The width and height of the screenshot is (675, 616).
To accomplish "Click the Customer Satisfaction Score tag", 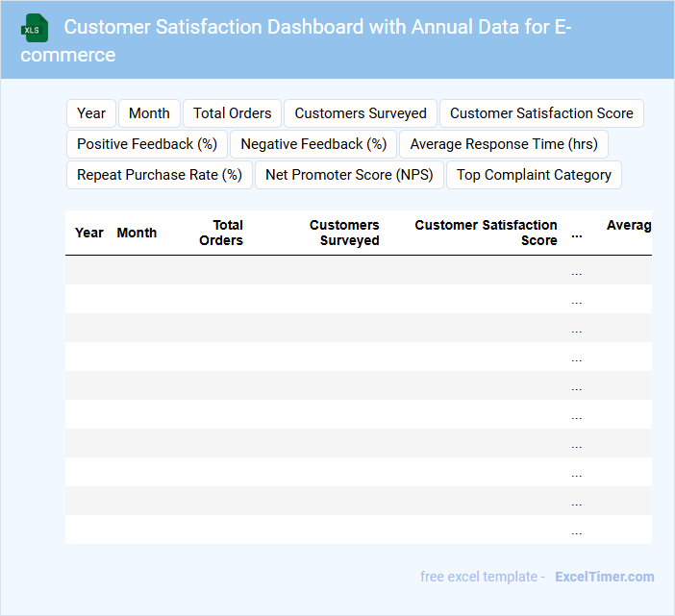I will [541, 113].
